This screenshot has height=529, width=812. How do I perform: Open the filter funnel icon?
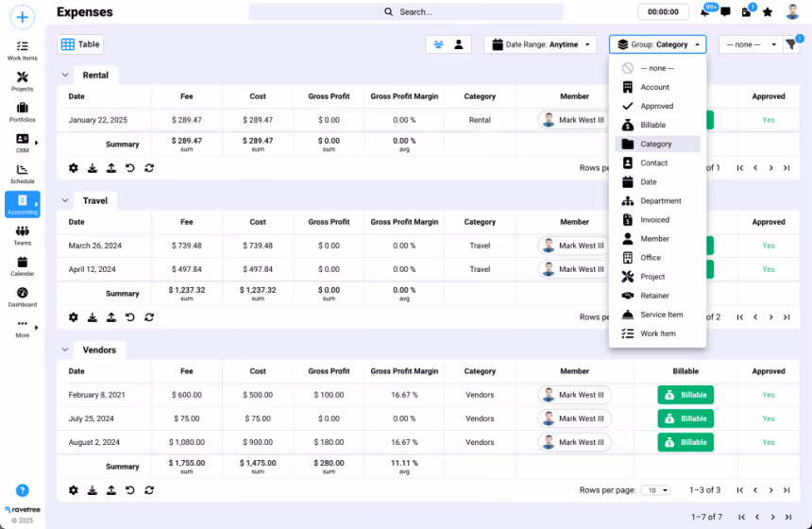pos(791,44)
